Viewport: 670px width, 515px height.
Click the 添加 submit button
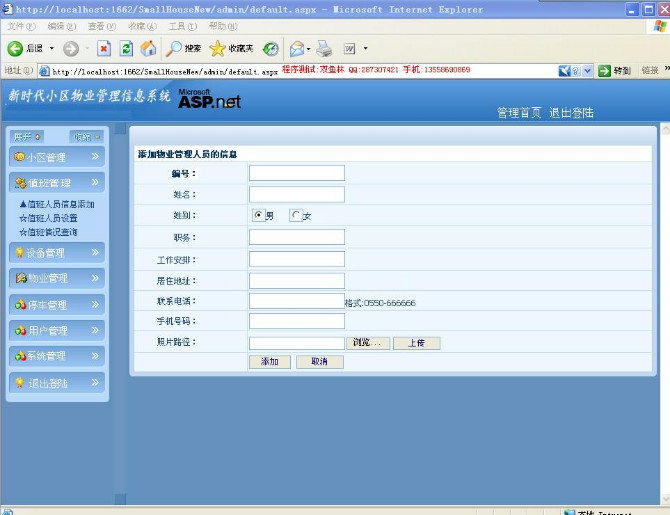pos(270,362)
